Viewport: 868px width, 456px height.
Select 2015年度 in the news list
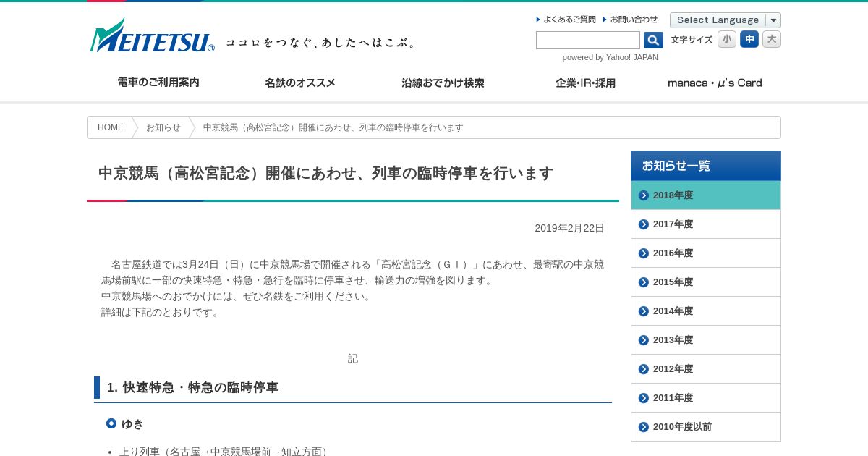click(x=706, y=282)
